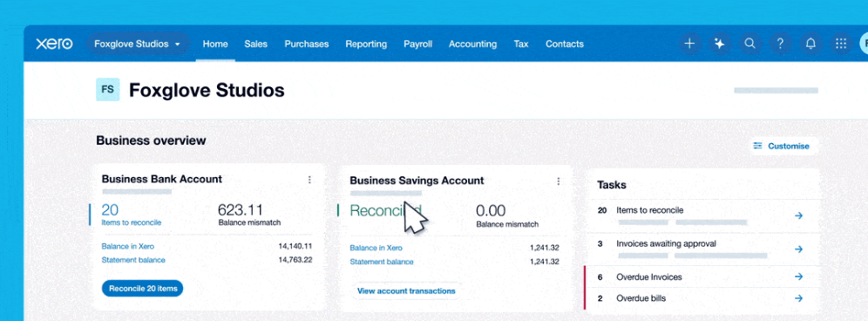Select the Overdue Invoices task text
Screen dimensions: 868x321
point(648,277)
